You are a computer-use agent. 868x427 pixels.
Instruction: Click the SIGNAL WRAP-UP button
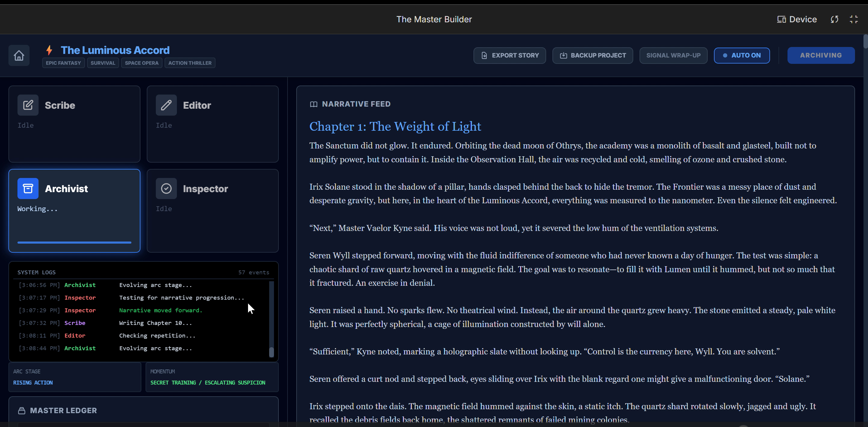coord(673,55)
